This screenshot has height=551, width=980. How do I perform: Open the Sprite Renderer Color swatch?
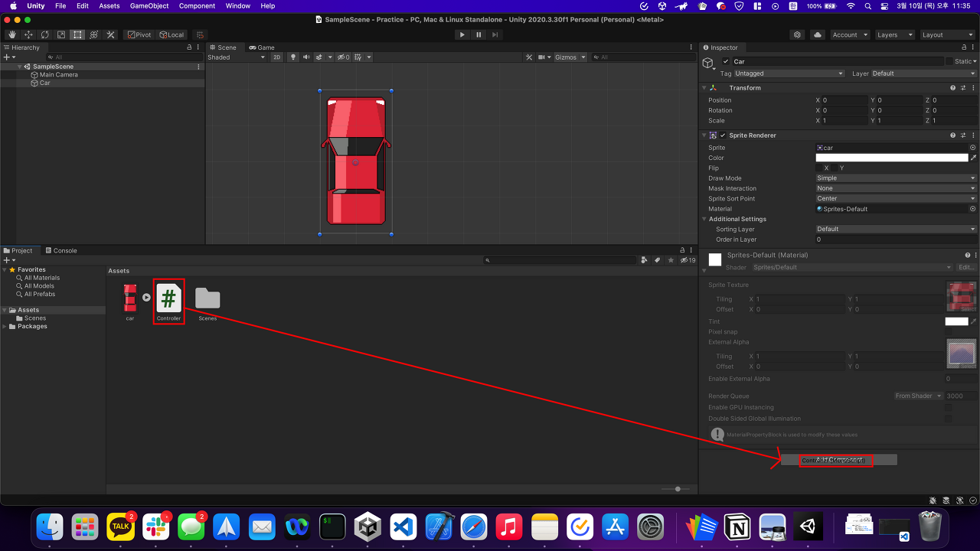[x=891, y=158]
